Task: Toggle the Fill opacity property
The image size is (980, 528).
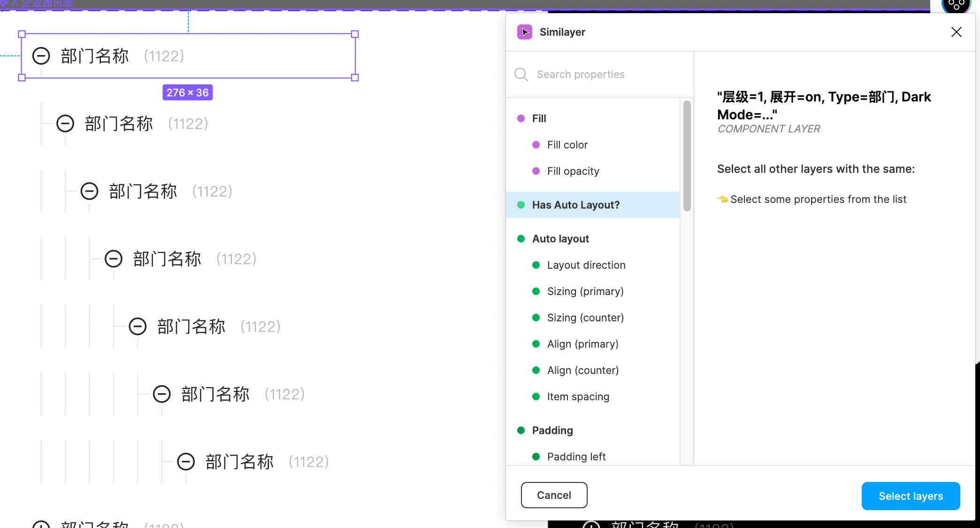Action: [x=573, y=171]
